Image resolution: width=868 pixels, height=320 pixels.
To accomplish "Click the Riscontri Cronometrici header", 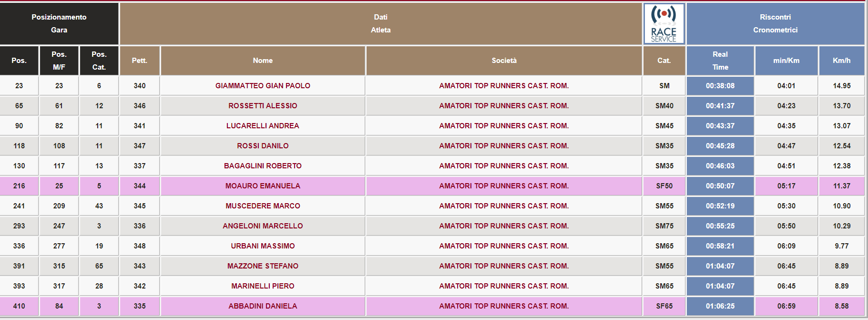I will point(776,23).
